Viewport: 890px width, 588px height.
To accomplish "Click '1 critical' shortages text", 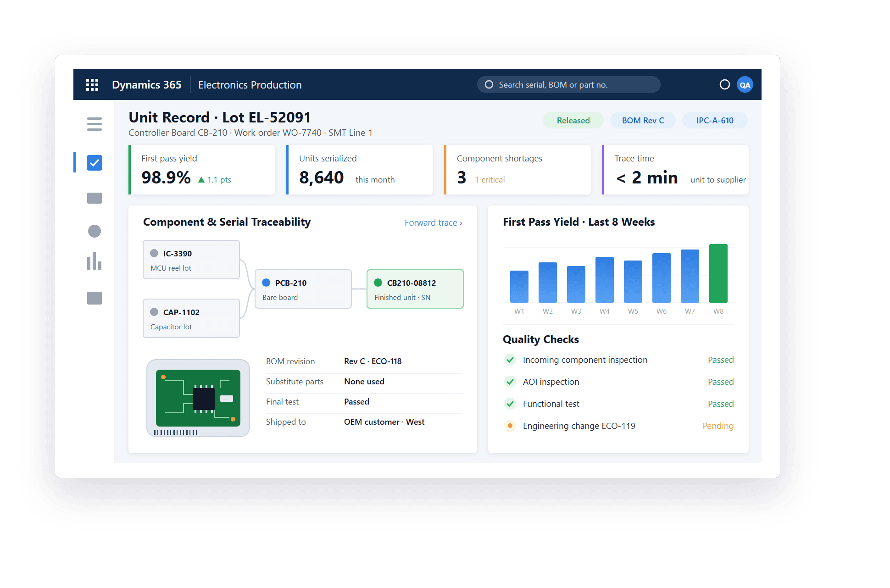I will 490,180.
